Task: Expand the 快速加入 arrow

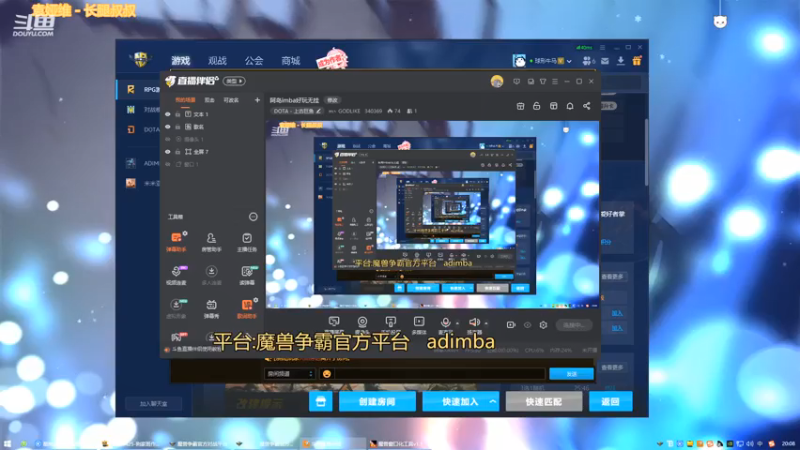Action: pyautogui.click(x=493, y=402)
